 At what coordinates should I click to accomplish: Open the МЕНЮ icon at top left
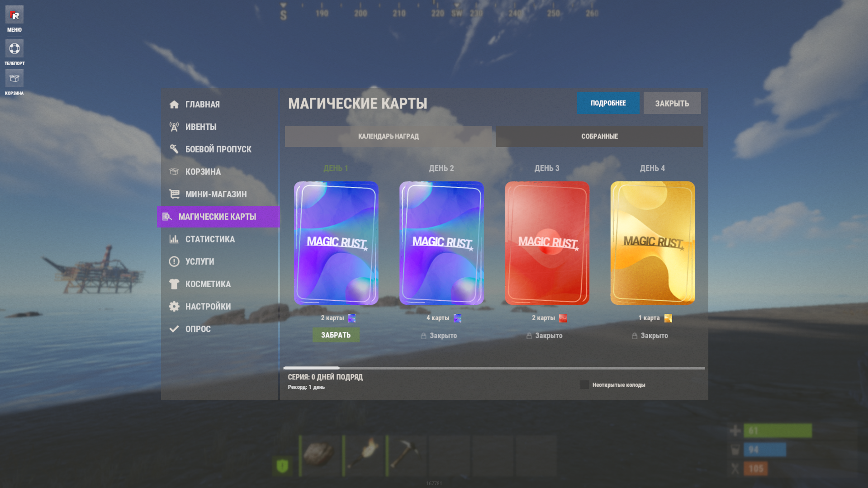click(x=14, y=15)
